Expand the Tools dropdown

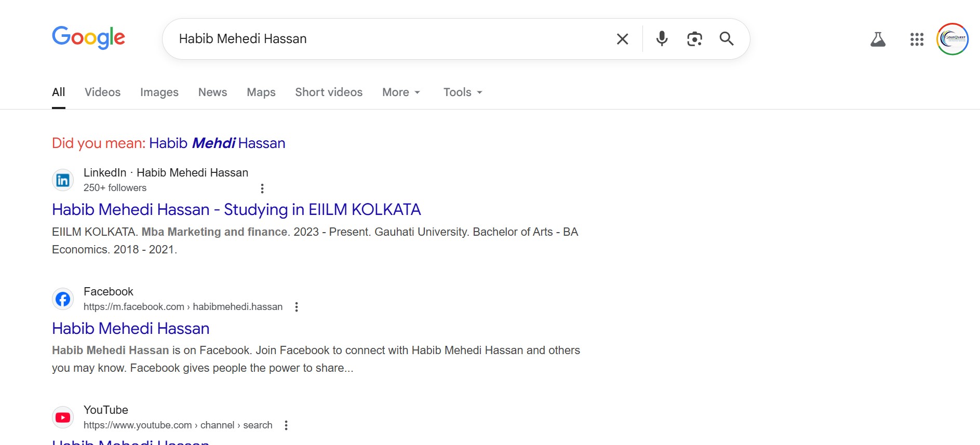(x=463, y=92)
